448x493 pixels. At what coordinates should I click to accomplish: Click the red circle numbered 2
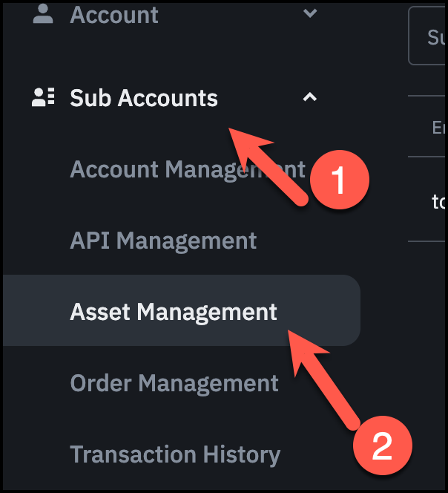point(381,446)
